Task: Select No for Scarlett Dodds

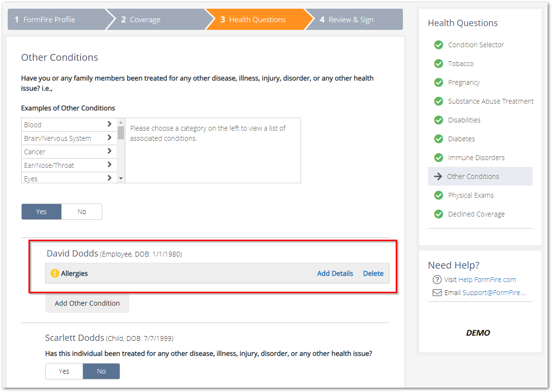Action: (101, 371)
